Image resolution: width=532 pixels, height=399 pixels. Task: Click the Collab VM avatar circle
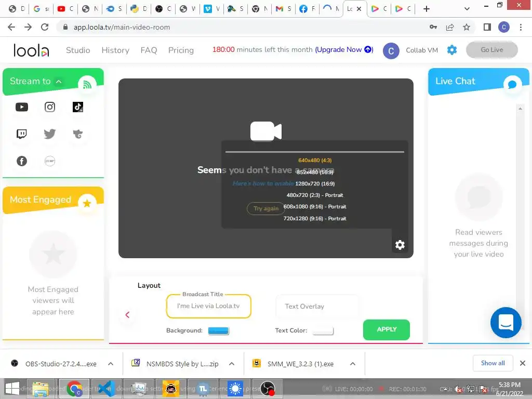tap(391, 51)
